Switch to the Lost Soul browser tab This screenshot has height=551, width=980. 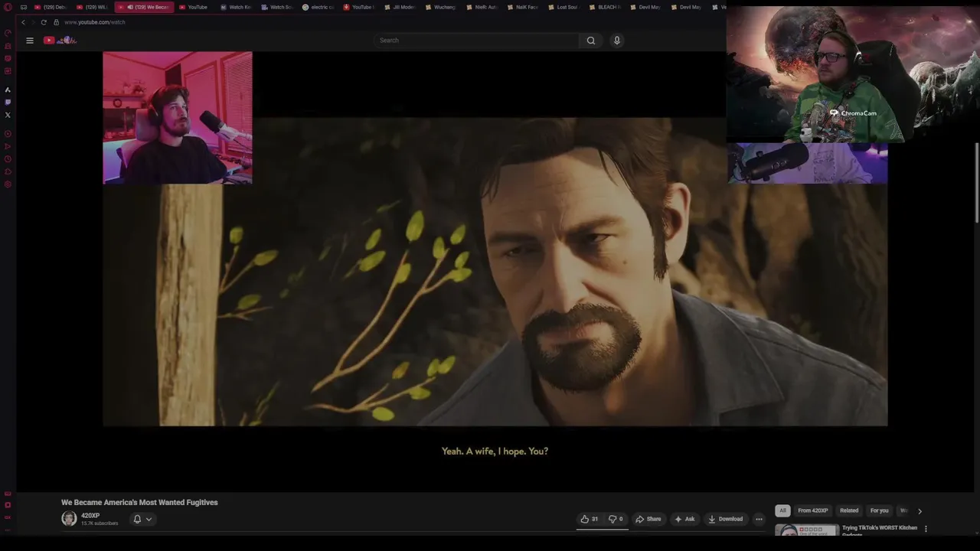[x=563, y=7]
